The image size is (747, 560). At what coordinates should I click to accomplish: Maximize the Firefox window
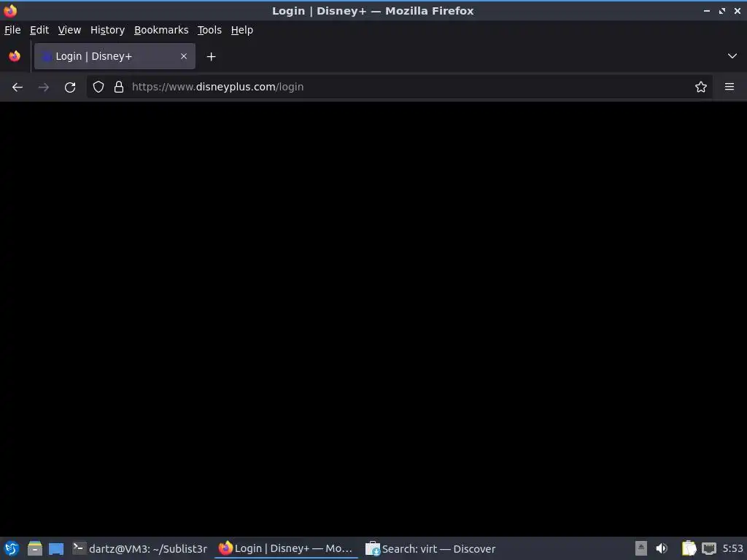tap(722, 10)
